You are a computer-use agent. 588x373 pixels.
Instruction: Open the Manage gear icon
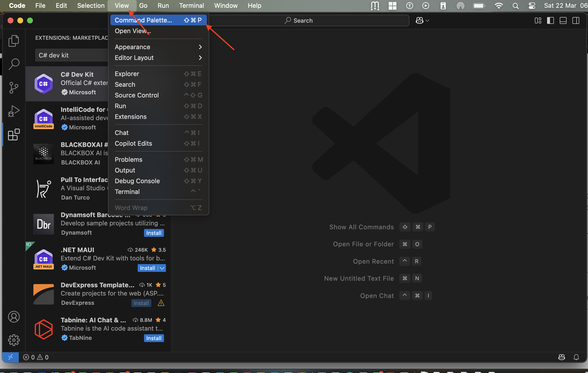click(x=14, y=340)
